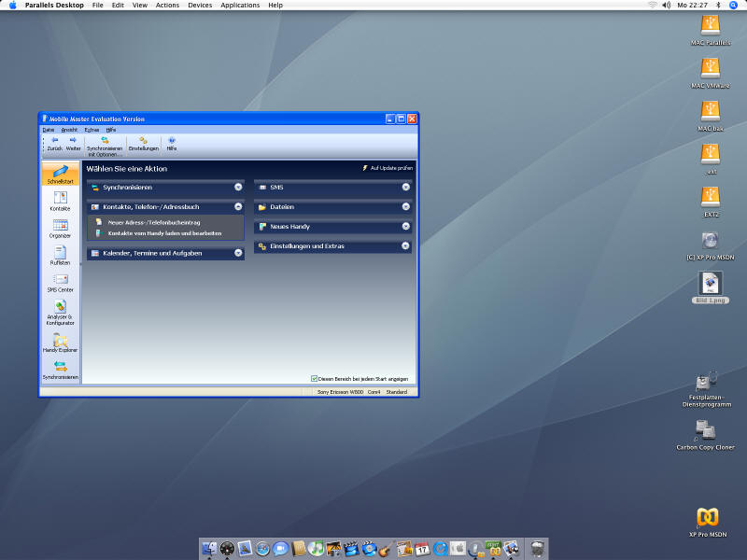Collapse the Kontakte, Telefon-/Adressbuch section
Viewport: 747px width, 560px height.
pyautogui.click(x=238, y=206)
